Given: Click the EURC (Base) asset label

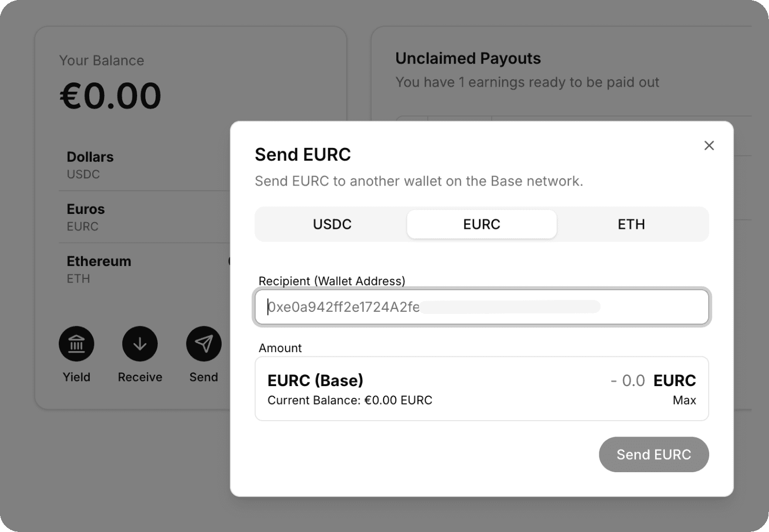Looking at the screenshot, I should pyautogui.click(x=315, y=380).
